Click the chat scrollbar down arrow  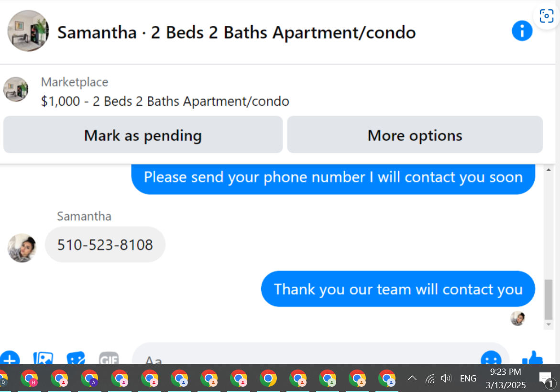[x=549, y=325]
